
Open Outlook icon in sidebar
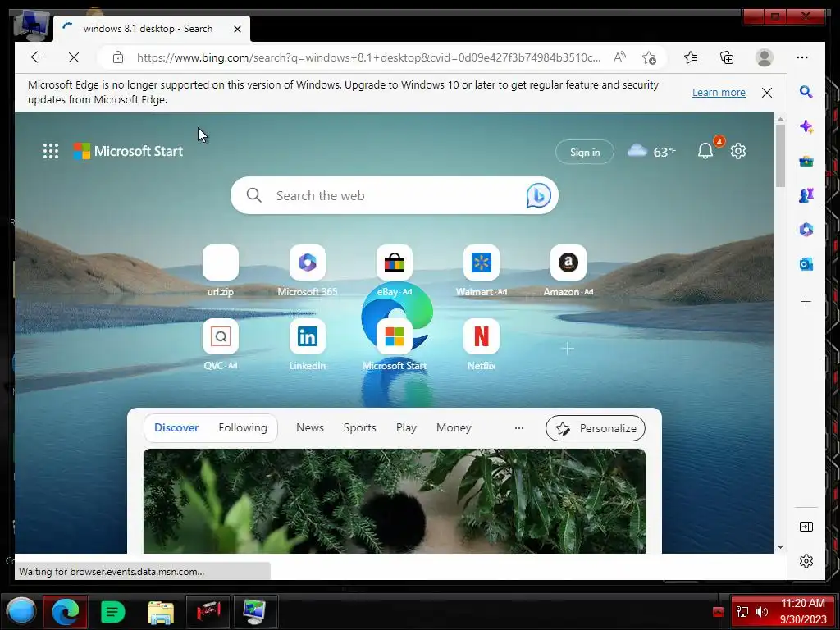pyautogui.click(x=806, y=264)
